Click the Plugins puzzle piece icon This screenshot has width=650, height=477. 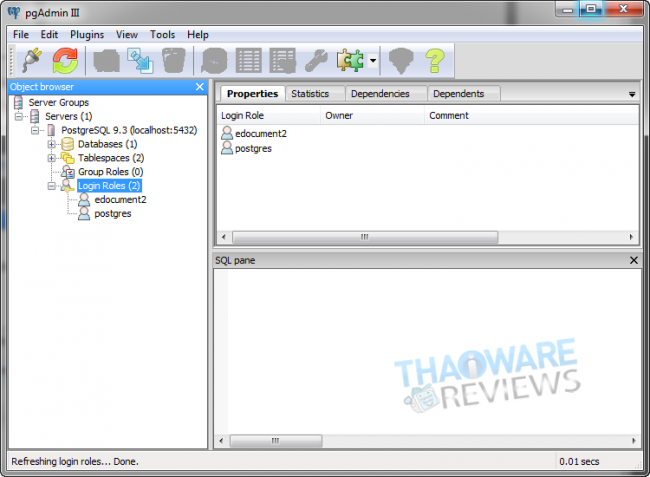click(350, 61)
